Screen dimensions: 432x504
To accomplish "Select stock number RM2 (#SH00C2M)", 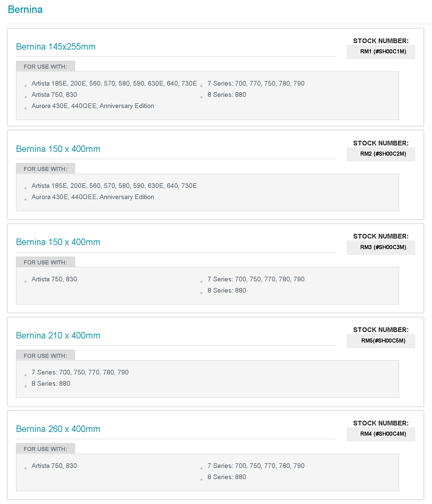I will [383, 154].
